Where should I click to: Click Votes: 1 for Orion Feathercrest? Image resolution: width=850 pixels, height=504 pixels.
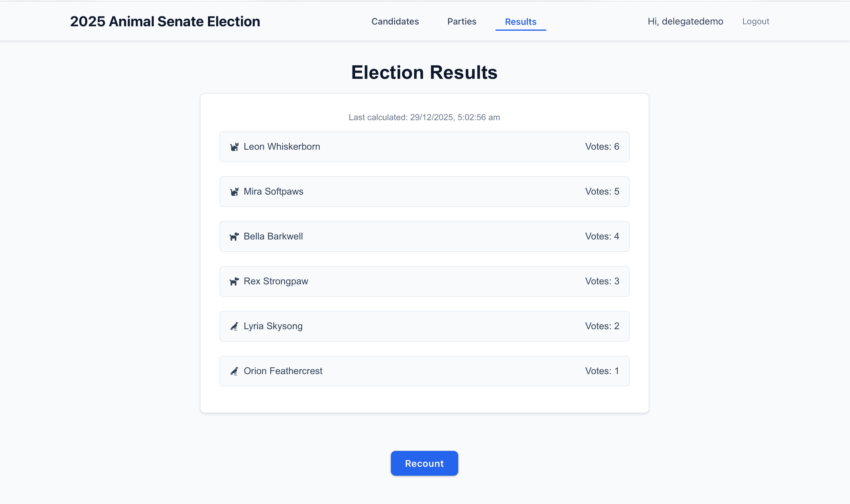click(x=602, y=371)
